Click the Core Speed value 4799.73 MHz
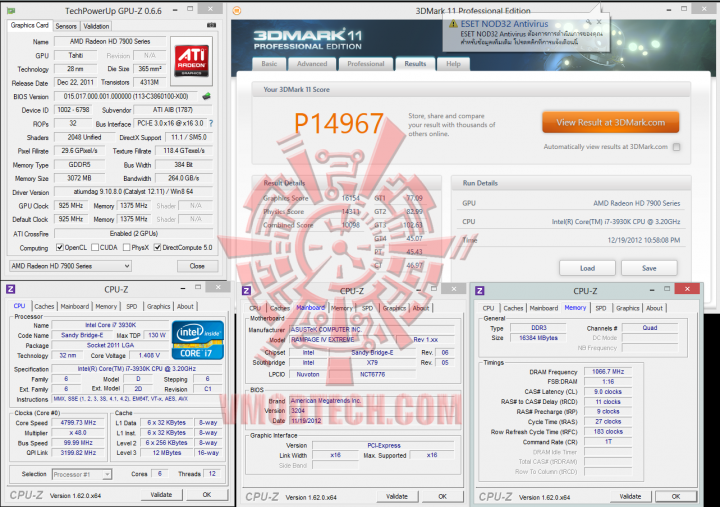 78,422
